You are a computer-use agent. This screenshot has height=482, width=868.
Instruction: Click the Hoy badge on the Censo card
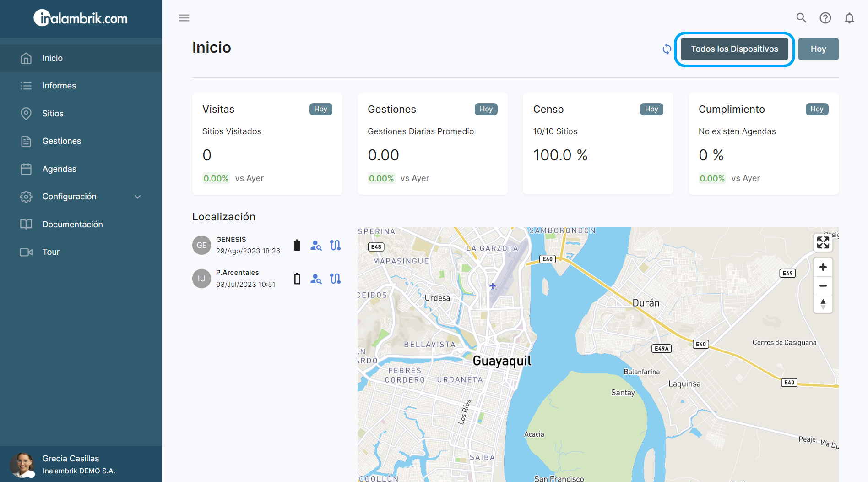(x=651, y=109)
